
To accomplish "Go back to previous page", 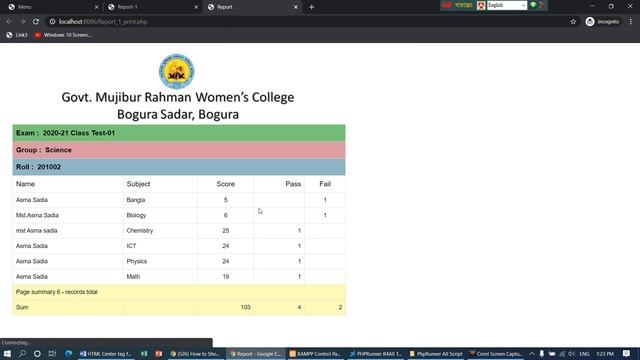I will coord(9,22).
